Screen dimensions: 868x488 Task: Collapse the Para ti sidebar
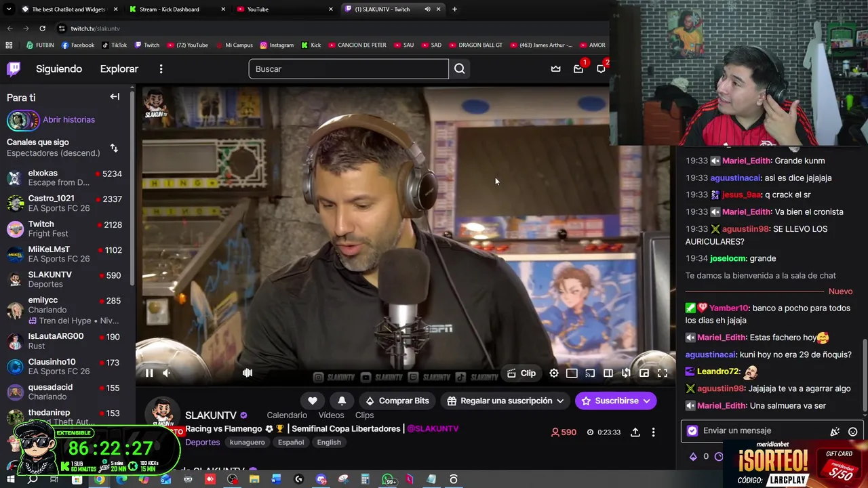click(115, 97)
